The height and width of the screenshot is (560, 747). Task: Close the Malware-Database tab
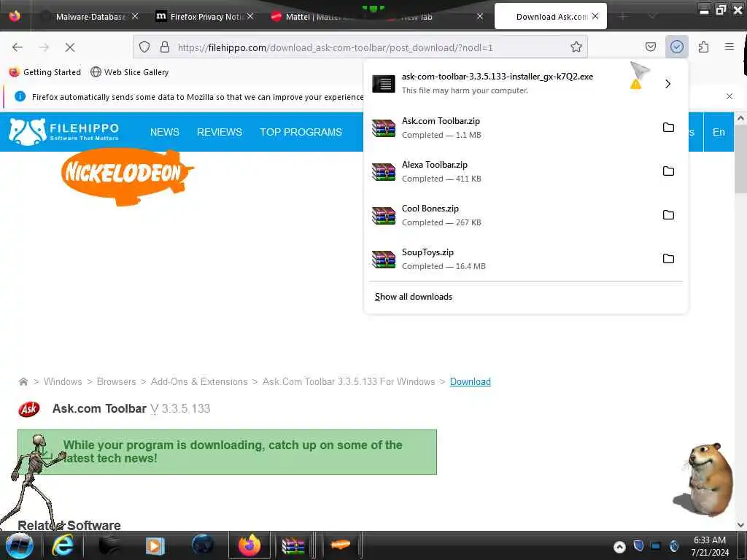[x=135, y=17]
